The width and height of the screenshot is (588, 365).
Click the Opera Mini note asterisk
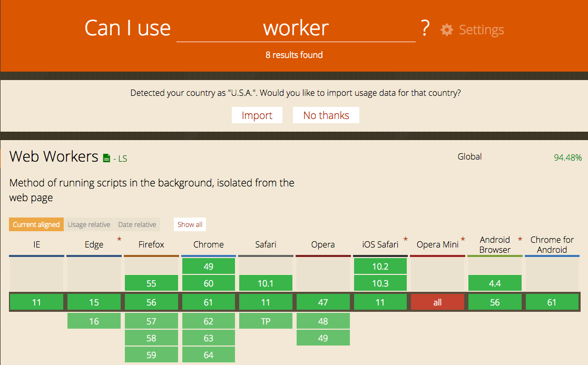tap(463, 239)
